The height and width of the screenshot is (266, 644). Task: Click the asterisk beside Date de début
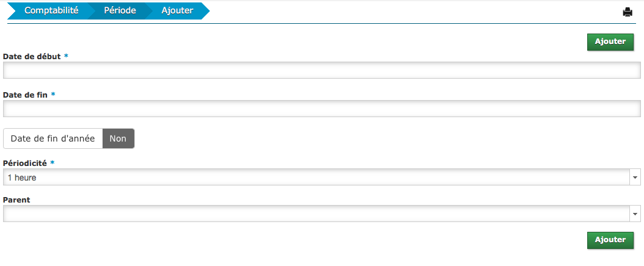point(66,56)
